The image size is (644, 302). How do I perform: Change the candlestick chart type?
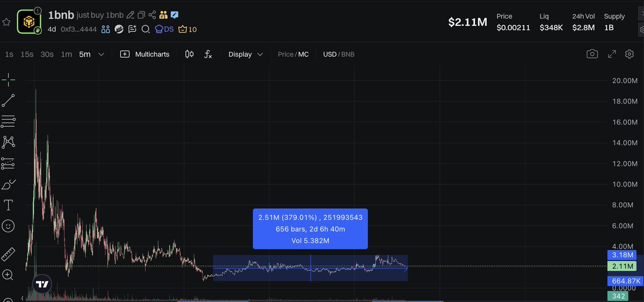pos(189,54)
